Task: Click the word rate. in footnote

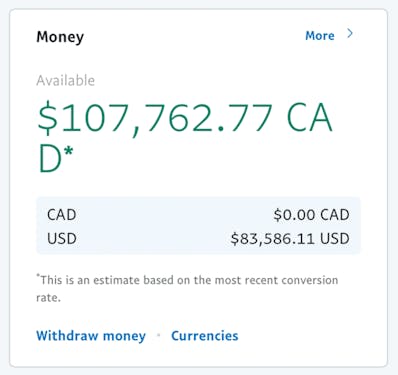Action: coord(48,298)
